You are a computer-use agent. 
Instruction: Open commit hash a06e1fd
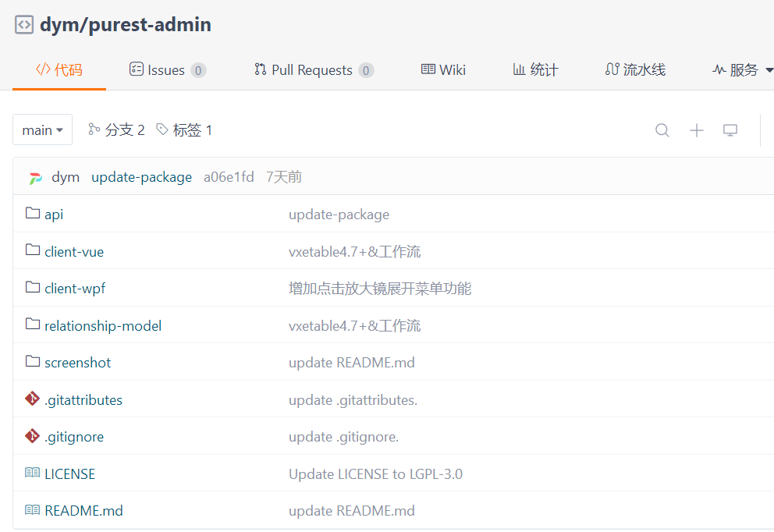pos(229,177)
